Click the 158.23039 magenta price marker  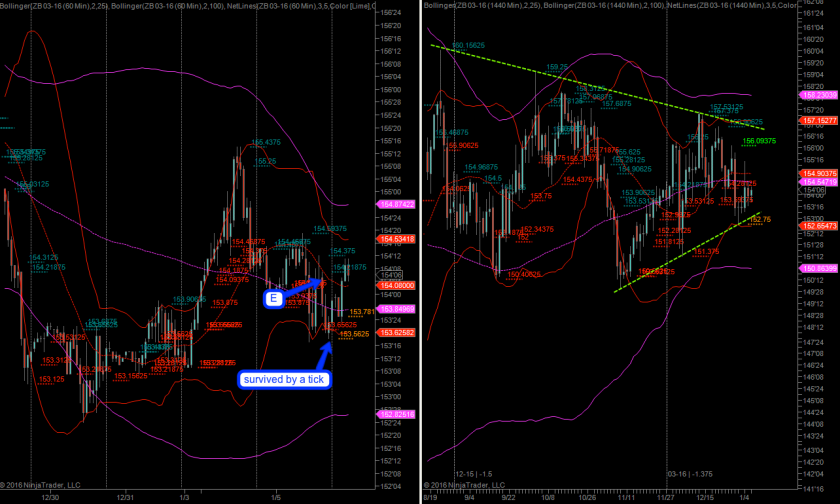pyautogui.click(x=819, y=95)
